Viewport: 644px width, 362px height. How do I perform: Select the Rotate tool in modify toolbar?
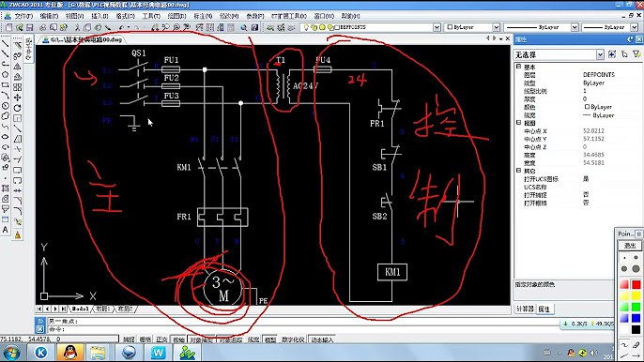click(x=17, y=108)
